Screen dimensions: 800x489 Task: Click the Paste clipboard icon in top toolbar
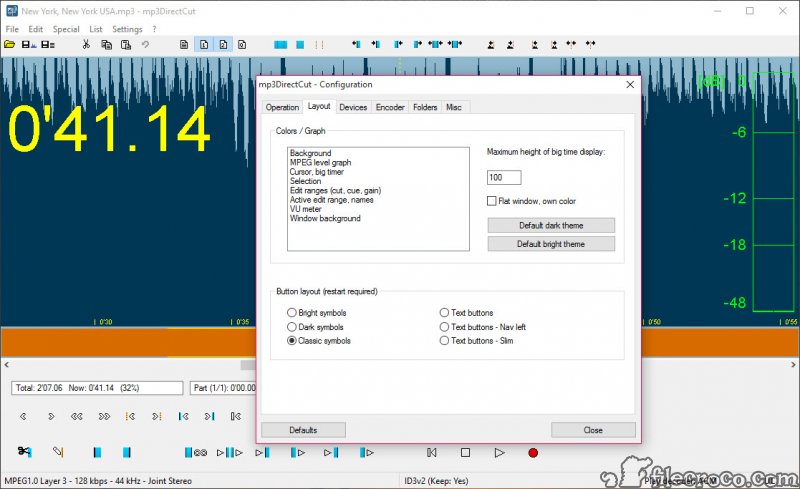pyautogui.click(x=126, y=44)
